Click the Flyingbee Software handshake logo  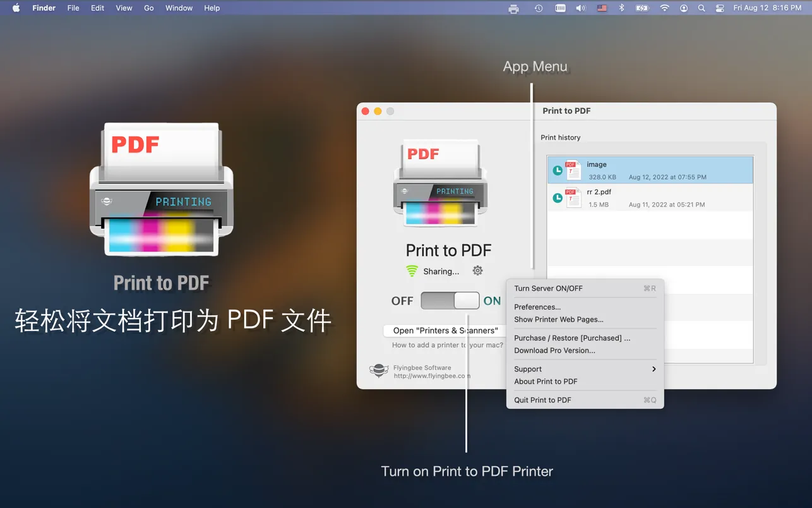(x=379, y=371)
